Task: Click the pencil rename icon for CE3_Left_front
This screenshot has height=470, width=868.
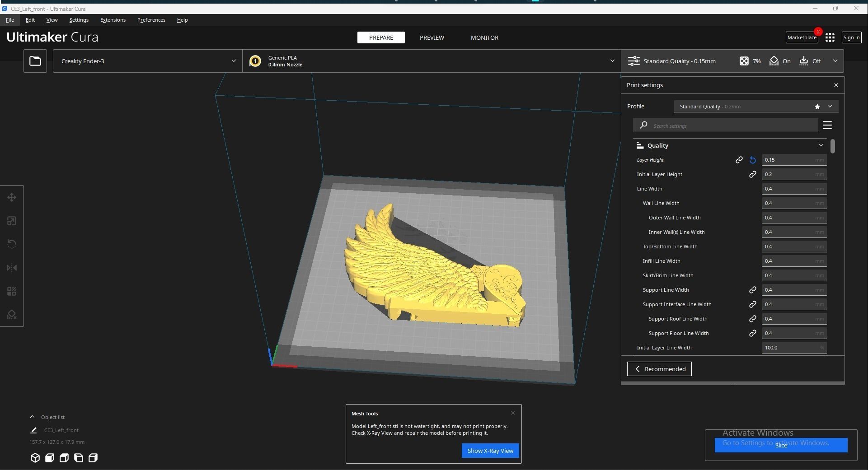Action: [33, 430]
